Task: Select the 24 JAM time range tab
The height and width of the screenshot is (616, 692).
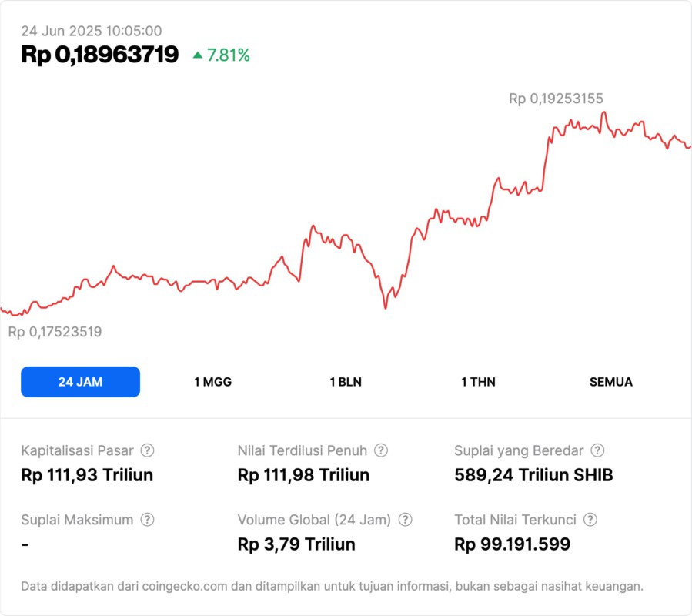Action: (80, 382)
